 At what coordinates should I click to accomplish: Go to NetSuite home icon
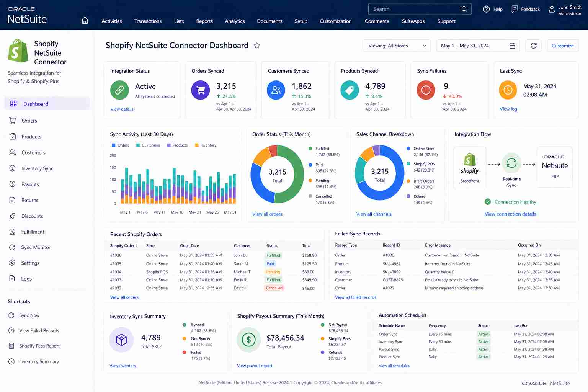(x=85, y=21)
